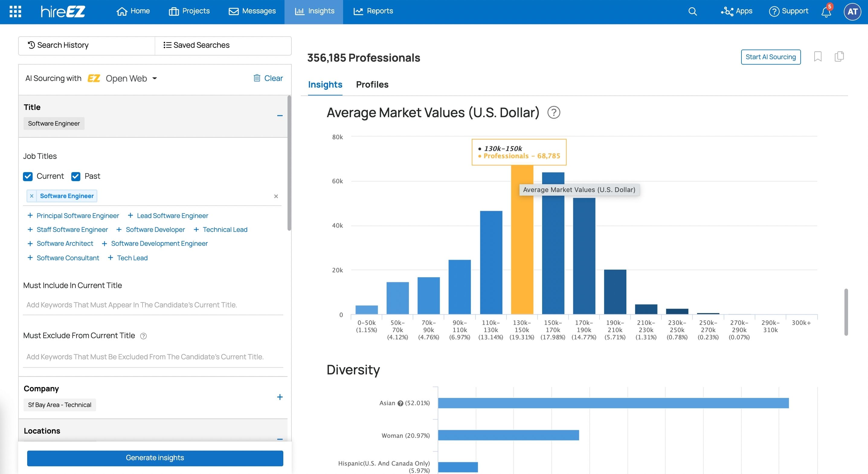Click the Generate insights button
The width and height of the screenshot is (868, 474).
coord(155,458)
